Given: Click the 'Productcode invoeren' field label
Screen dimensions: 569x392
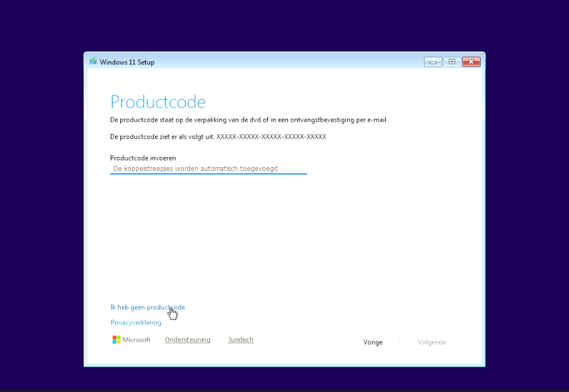Looking at the screenshot, I should (x=143, y=158).
